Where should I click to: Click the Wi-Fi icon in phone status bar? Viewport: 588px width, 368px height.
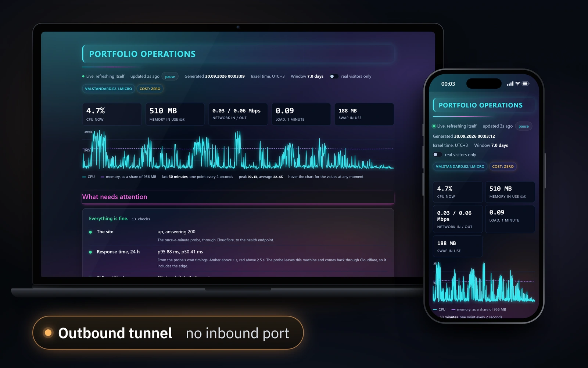(x=517, y=84)
